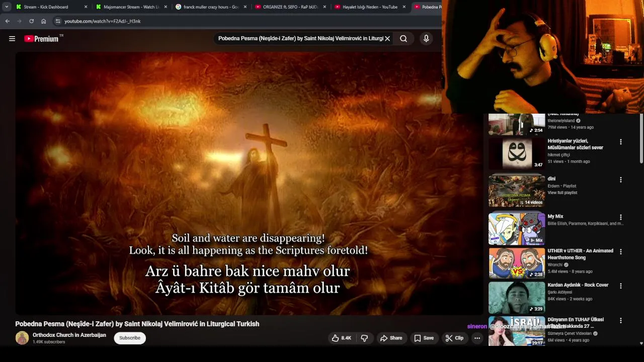Open more actions three-dot menu under video
Viewport: 644px width, 362px height.
tap(477, 338)
